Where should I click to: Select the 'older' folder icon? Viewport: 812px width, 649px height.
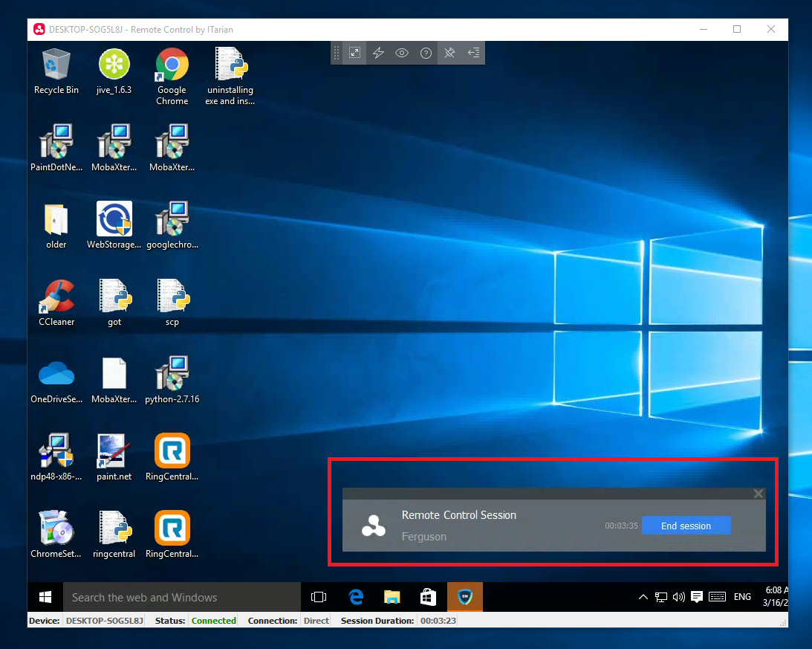[x=56, y=226]
